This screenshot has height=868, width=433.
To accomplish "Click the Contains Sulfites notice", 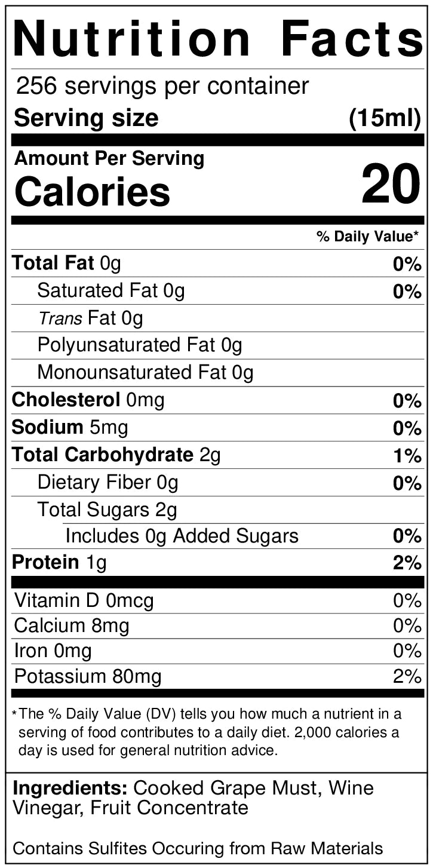I will pos(198,848).
